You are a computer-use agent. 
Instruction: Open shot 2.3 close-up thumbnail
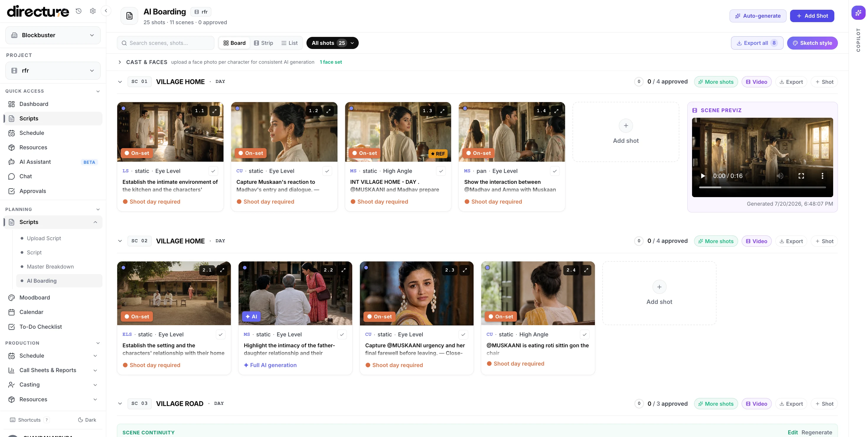click(x=417, y=293)
